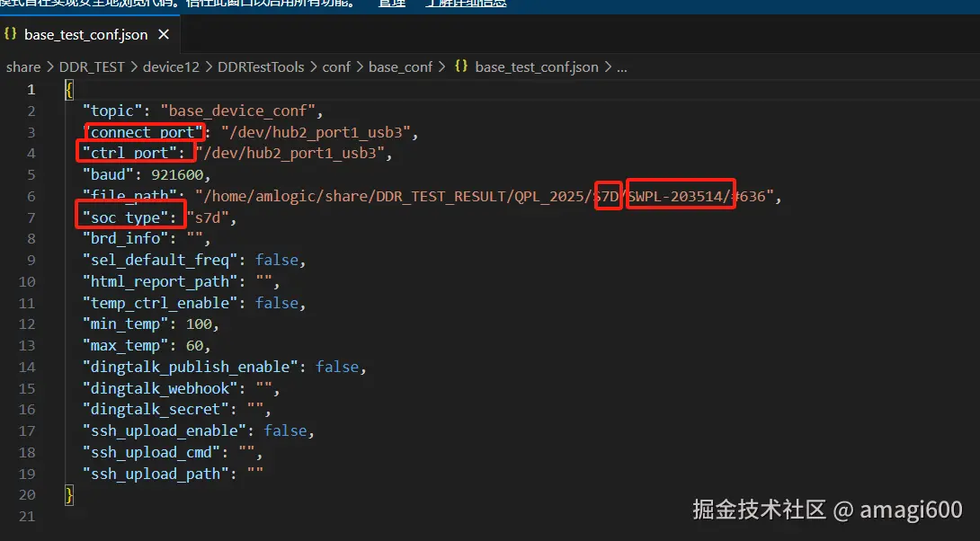Click the "base_device_conf" value

pyautogui.click(x=236, y=111)
